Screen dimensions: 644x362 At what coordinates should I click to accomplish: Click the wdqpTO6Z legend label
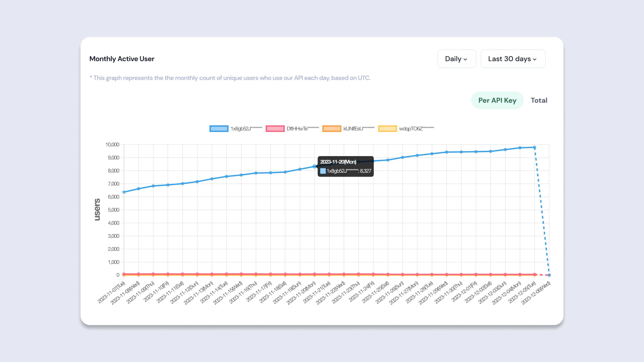pos(416,129)
